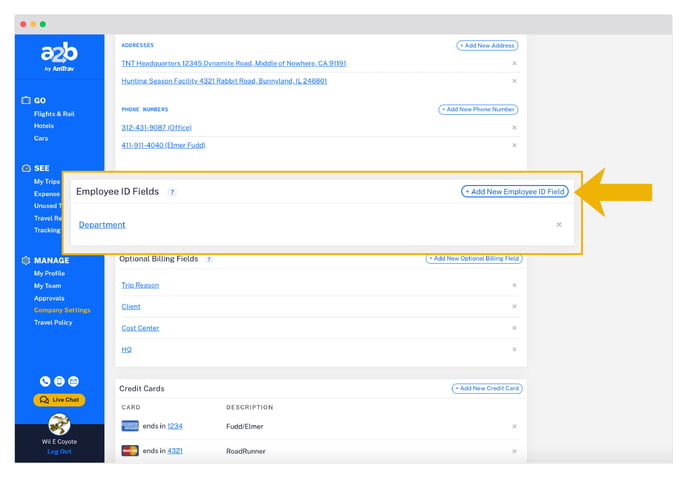Click the Employee ID Fields help icon

172,192
